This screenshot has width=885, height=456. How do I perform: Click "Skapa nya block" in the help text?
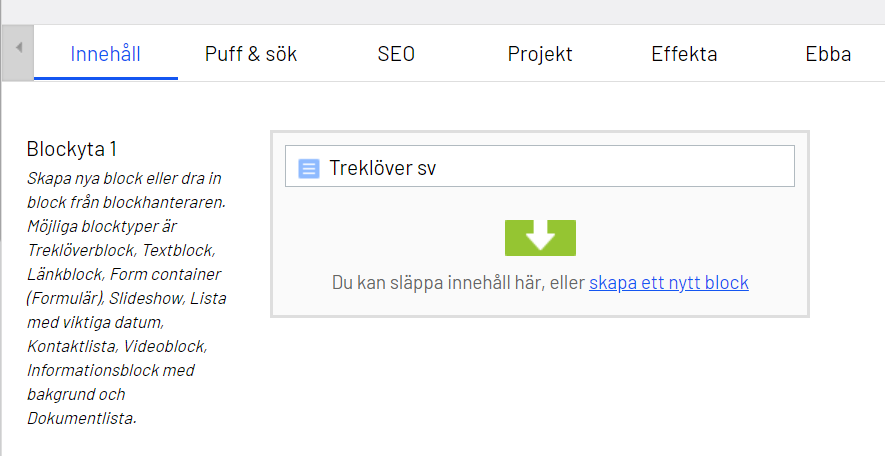tap(75, 178)
